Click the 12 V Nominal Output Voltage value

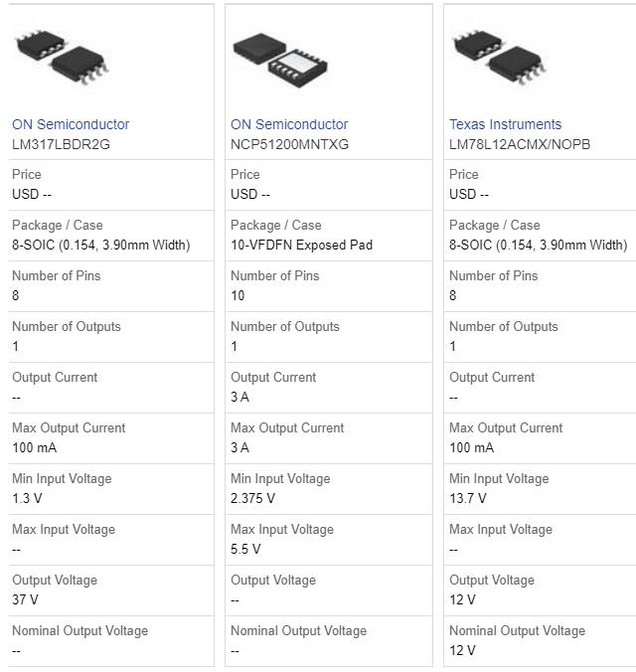click(x=462, y=650)
